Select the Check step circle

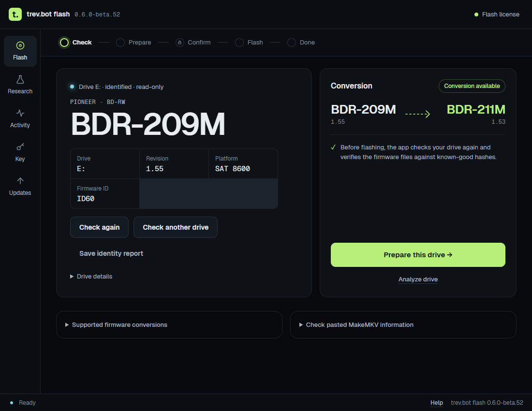[64, 43]
